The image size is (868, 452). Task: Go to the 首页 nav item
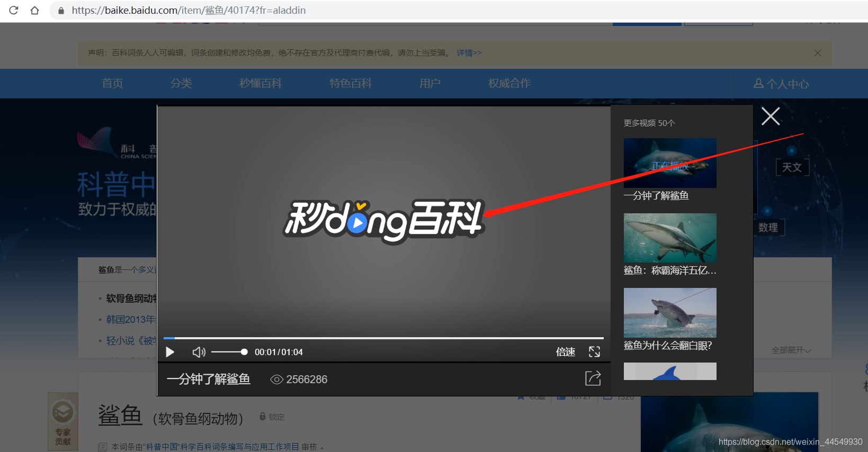112,83
